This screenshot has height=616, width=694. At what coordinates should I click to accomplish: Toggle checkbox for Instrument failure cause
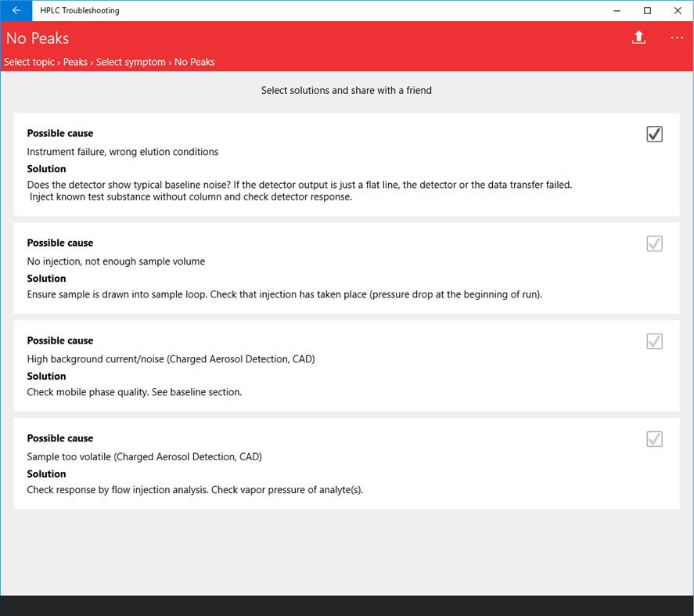pos(655,134)
